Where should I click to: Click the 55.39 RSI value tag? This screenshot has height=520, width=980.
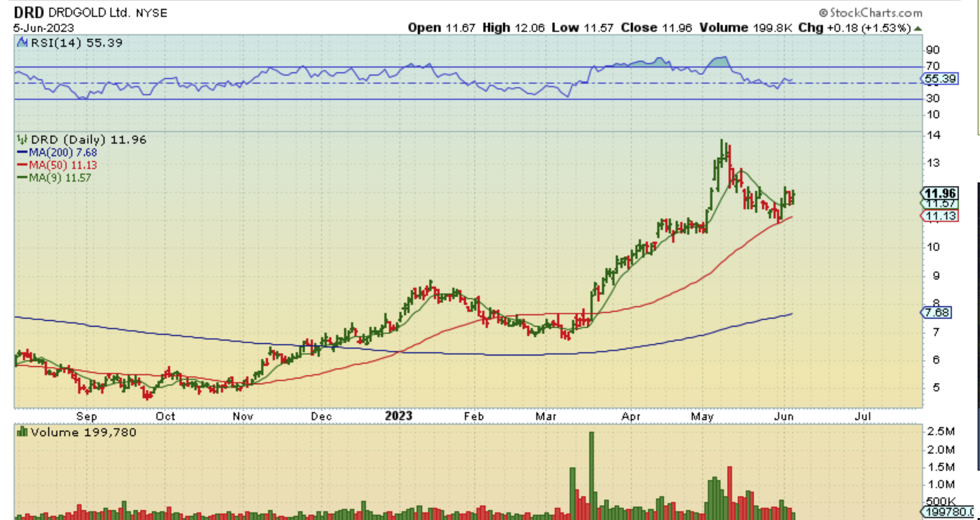pos(940,79)
